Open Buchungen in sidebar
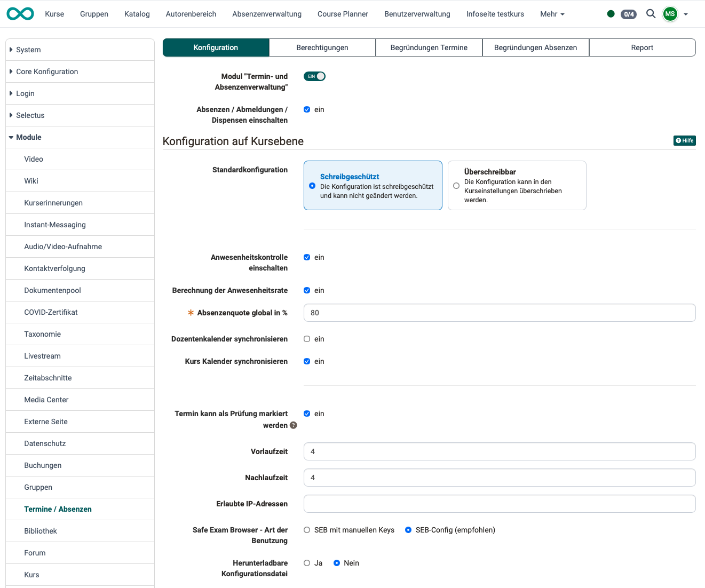The height and width of the screenshot is (588, 705). pos(80,465)
